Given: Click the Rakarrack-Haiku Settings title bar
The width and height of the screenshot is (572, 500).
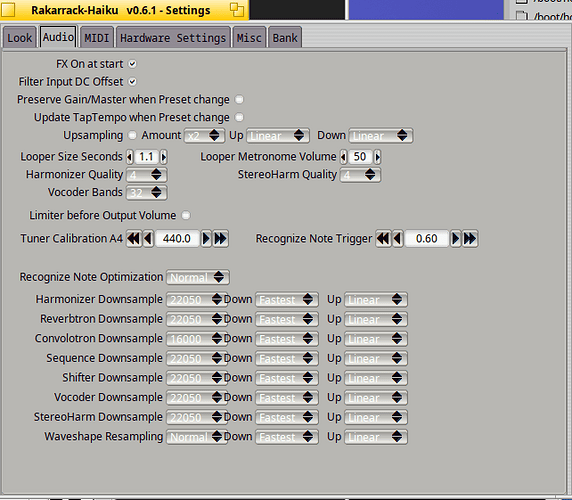Looking at the screenshot, I should point(124,10).
